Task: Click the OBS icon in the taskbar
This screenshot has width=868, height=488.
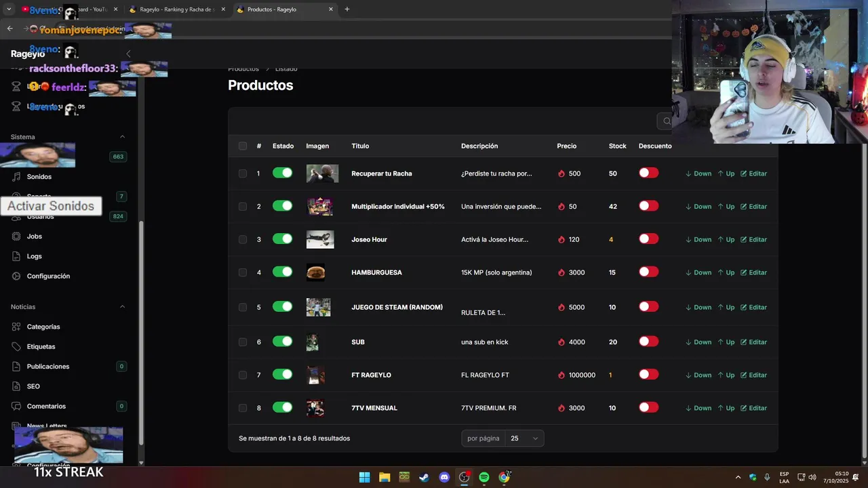Action: [465, 477]
